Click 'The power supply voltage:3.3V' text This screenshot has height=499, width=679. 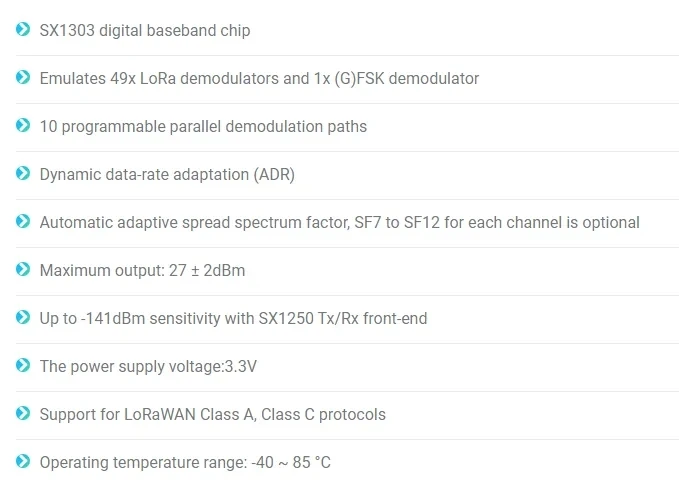tap(148, 367)
